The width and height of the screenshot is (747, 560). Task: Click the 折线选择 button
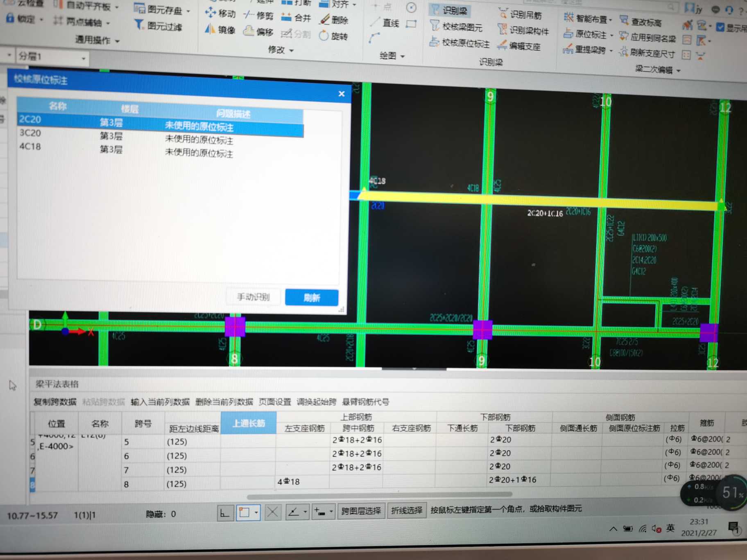click(x=406, y=510)
